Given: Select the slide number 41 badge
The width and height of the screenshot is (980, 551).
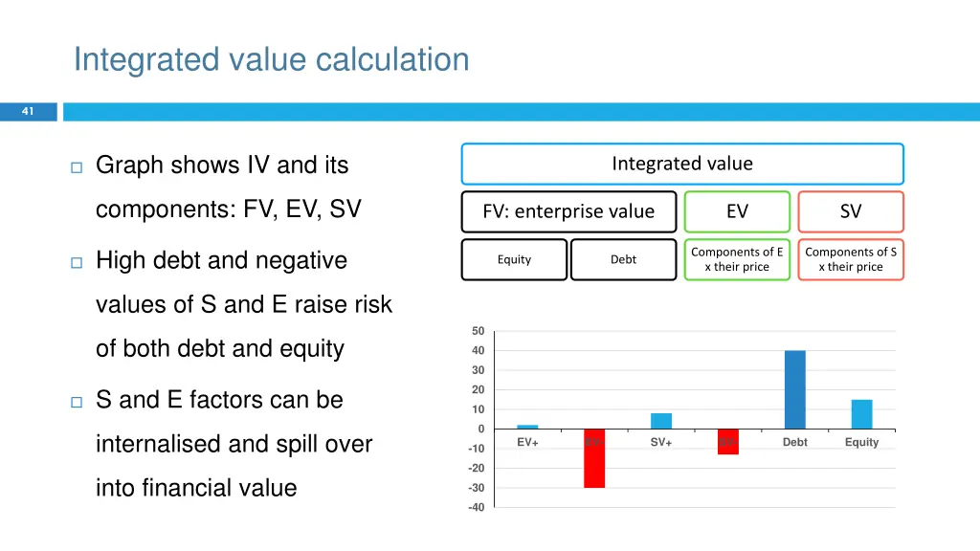Looking at the screenshot, I should 28,112.
